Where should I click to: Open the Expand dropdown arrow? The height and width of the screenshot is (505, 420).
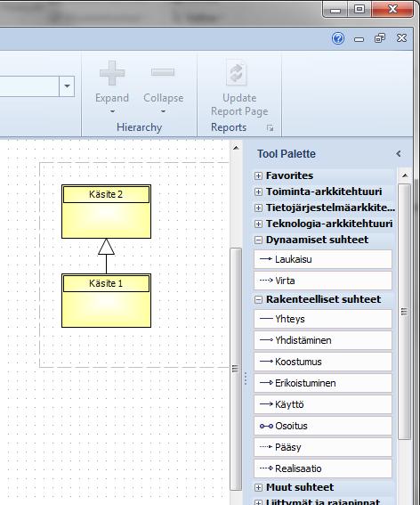112,111
